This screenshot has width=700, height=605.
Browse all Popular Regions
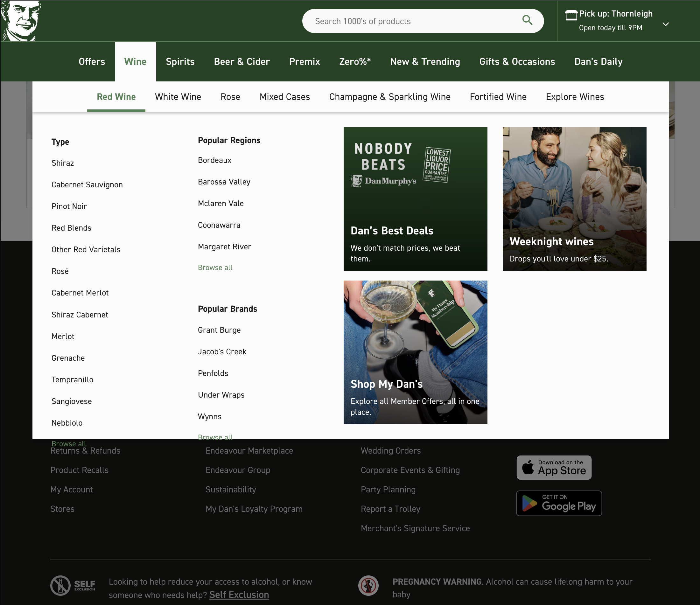(x=215, y=267)
